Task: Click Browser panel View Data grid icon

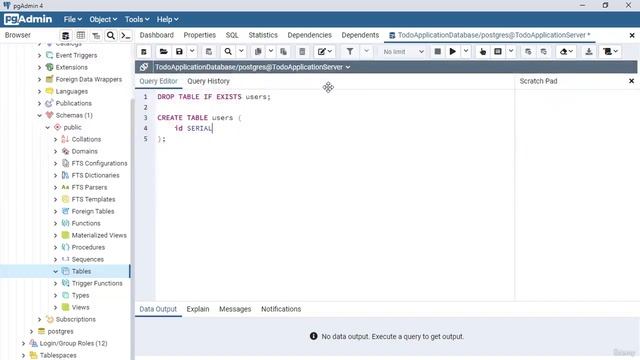Action: pyautogui.click(x=81, y=36)
